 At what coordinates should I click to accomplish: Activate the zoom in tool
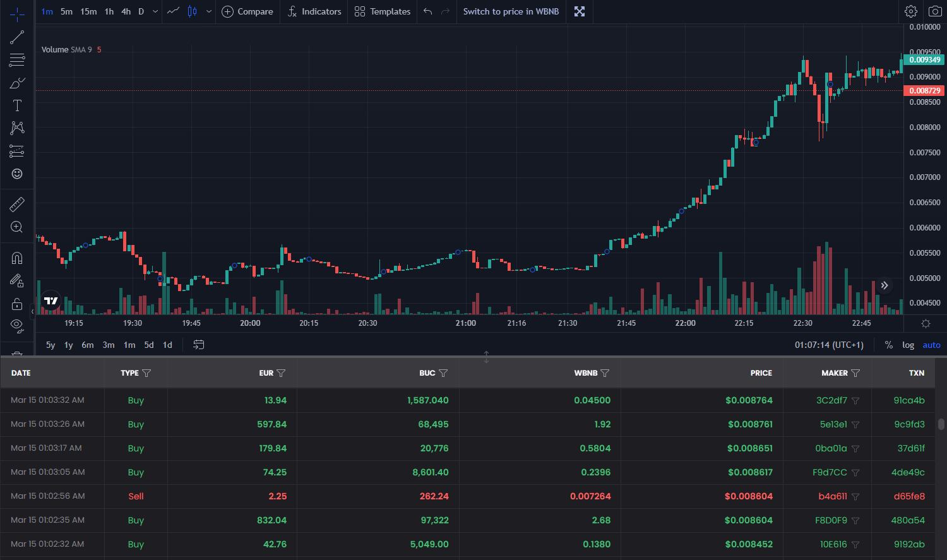pos(17,227)
